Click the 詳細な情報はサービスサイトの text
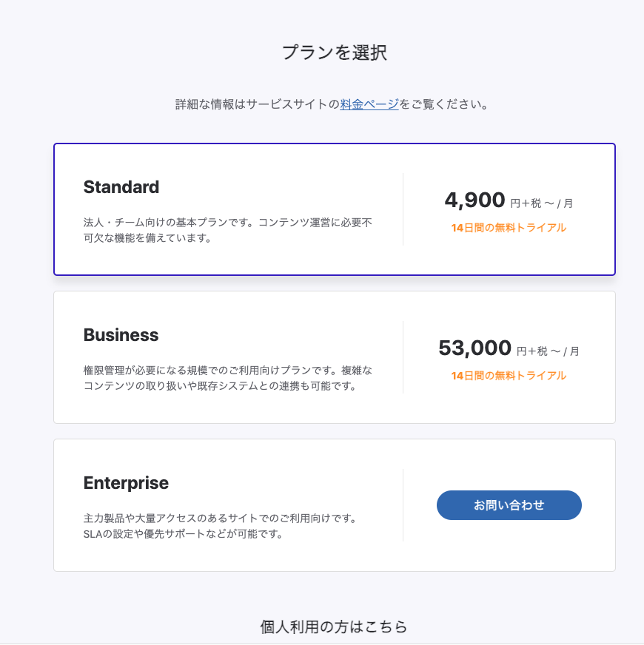Screen dimensions: 644x645 (257, 104)
